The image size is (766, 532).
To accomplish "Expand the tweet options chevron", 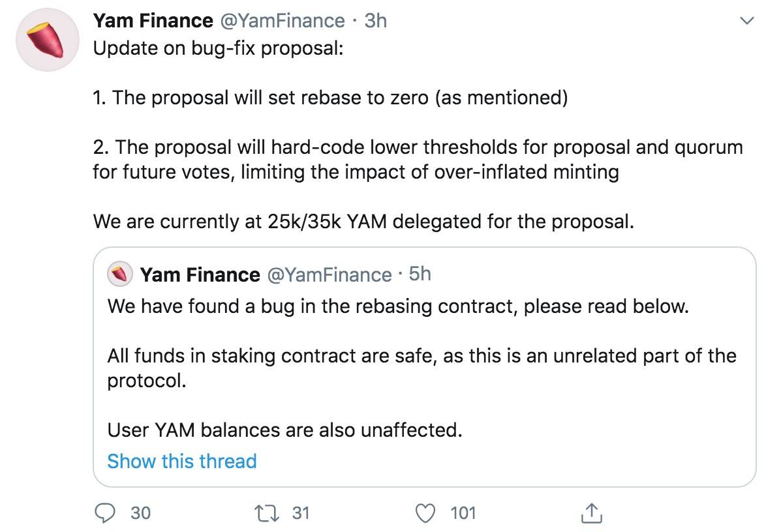I will (x=744, y=22).
